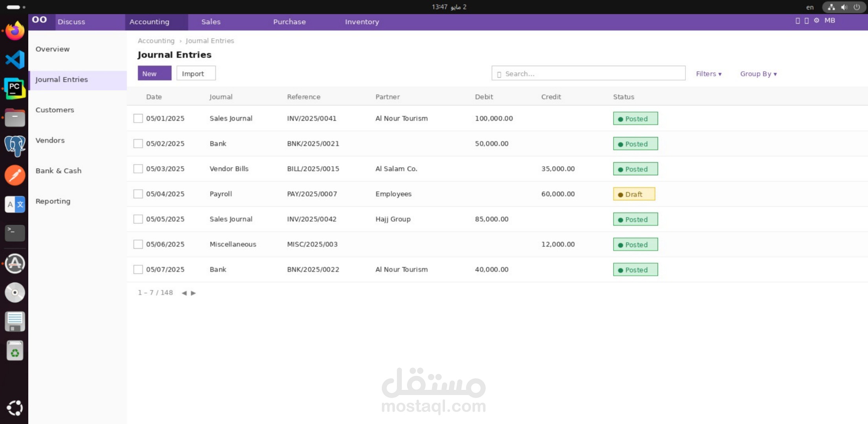Image resolution: width=868 pixels, height=424 pixels.
Task: Open Vendors in the sidebar
Action: click(x=50, y=140)
